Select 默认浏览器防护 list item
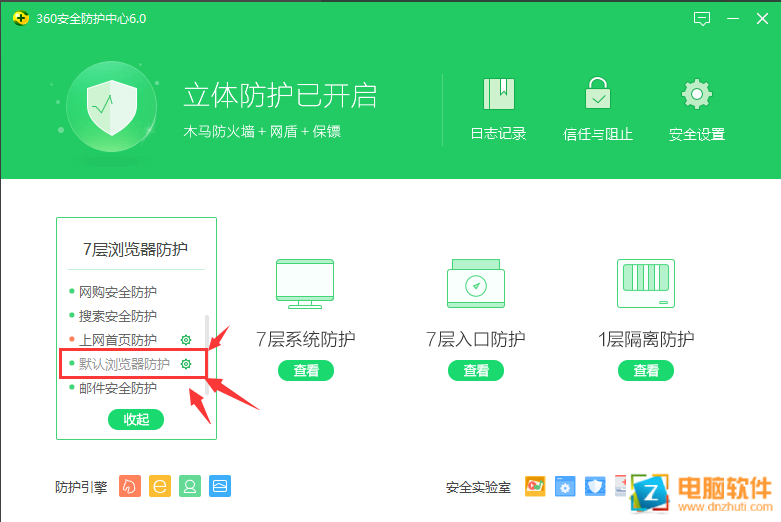This screenshot has width=781, height=522. [x=124, y=364]
